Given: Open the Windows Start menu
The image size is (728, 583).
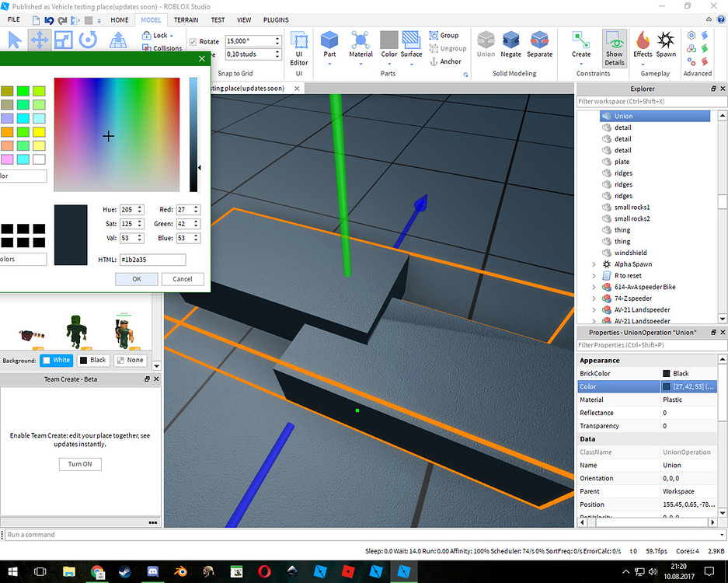Looking at the screenshot, I should (x=12, y=571).
